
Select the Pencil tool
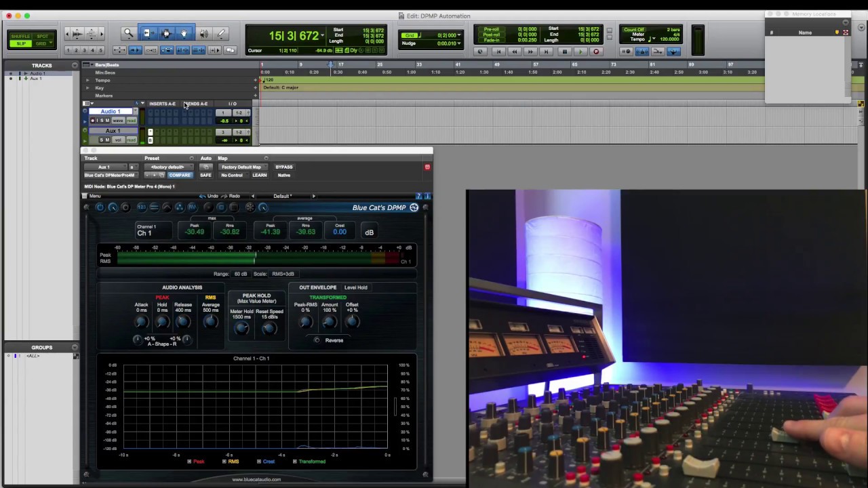[x=221, y=33]
